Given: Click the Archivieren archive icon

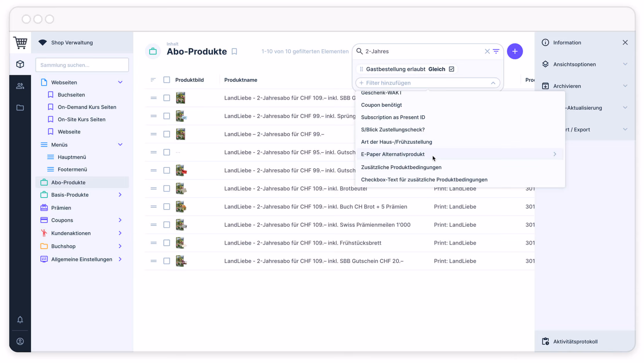Looking at the screenshot, I should 545,86.
